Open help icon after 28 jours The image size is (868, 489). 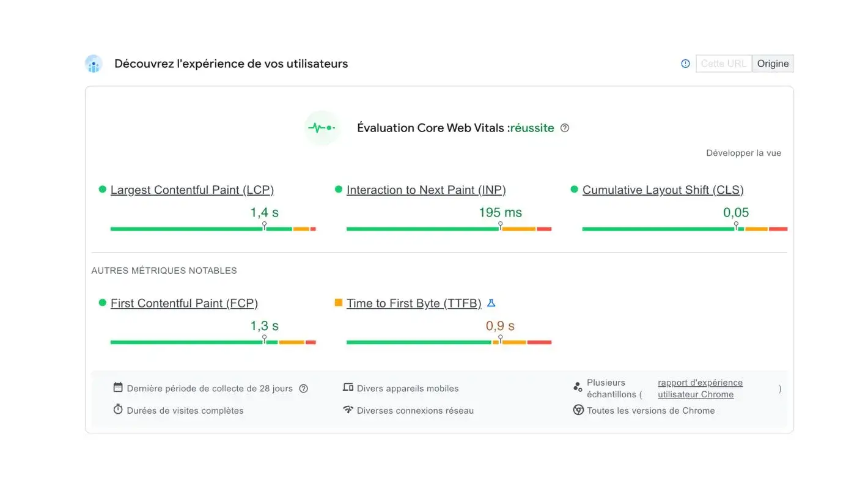303,389
